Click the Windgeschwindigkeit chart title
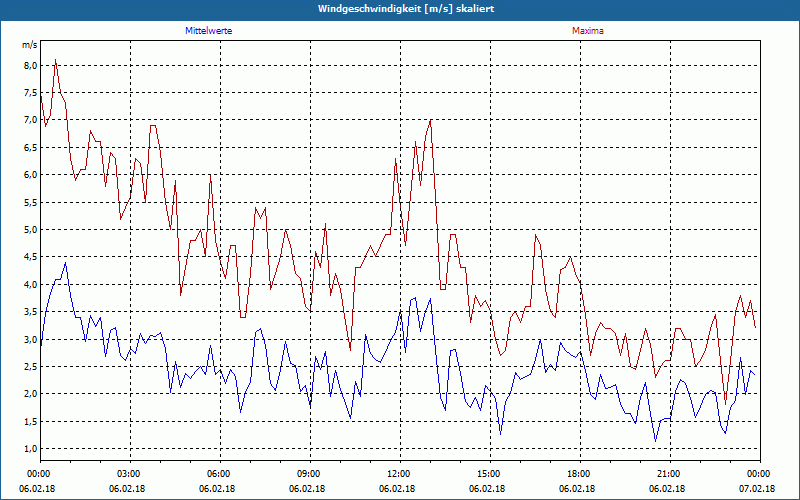 (x=406, y=9)
